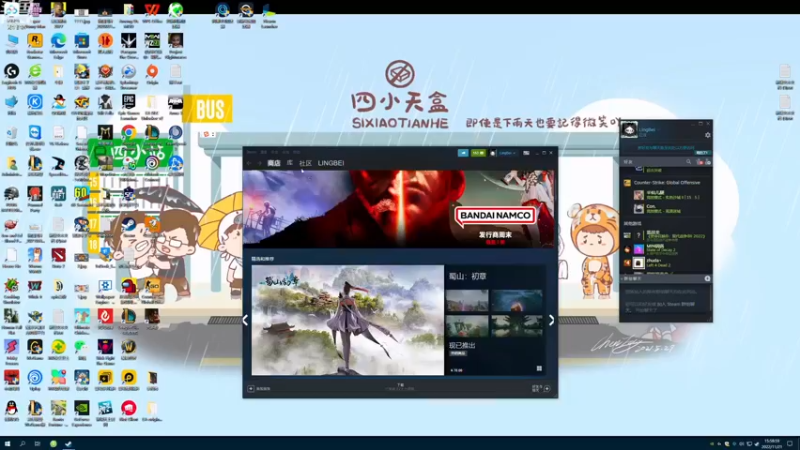Open settings gear in Steam friends list

click(707, 135)
